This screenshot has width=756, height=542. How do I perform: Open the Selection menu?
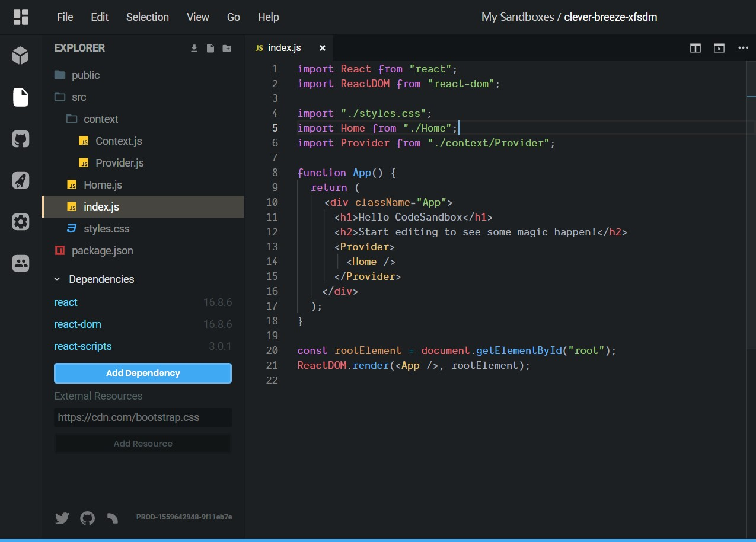click(148, 17)
